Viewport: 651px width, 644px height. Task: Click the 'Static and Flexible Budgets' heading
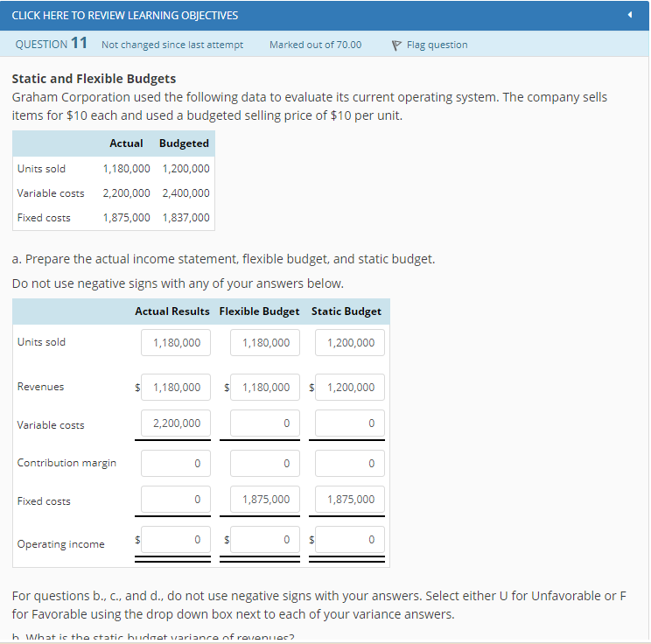[x=94, y=79]
